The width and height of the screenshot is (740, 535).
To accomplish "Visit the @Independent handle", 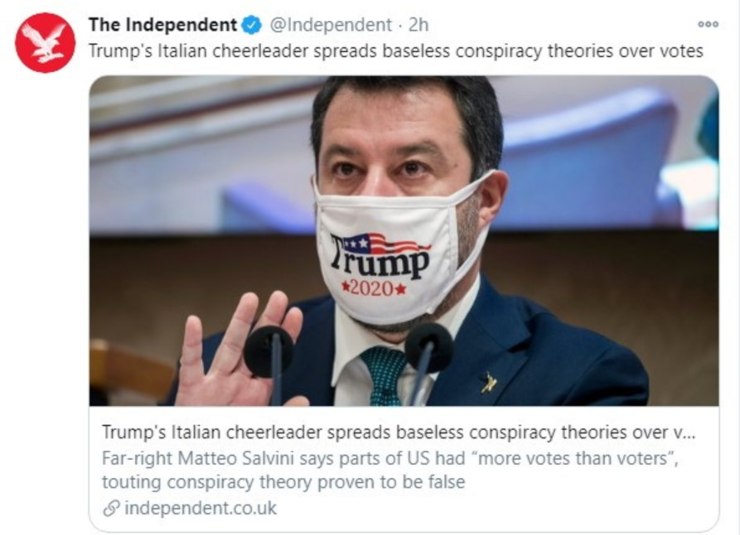I will point(330,25).
